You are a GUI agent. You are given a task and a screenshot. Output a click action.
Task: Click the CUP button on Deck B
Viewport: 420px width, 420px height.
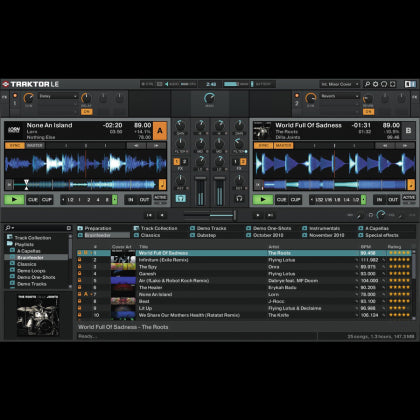click(x=295, y=200)
